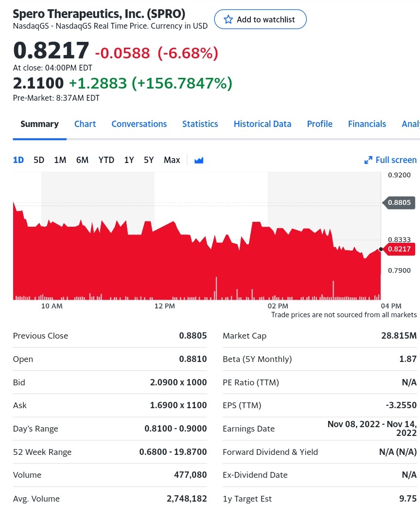The width and height of the screenshot is (420, 524).
Task: Click the +1.2883 (+156.7847%) pre-market change
Action: pyautogui.click(x=151, y=83)
